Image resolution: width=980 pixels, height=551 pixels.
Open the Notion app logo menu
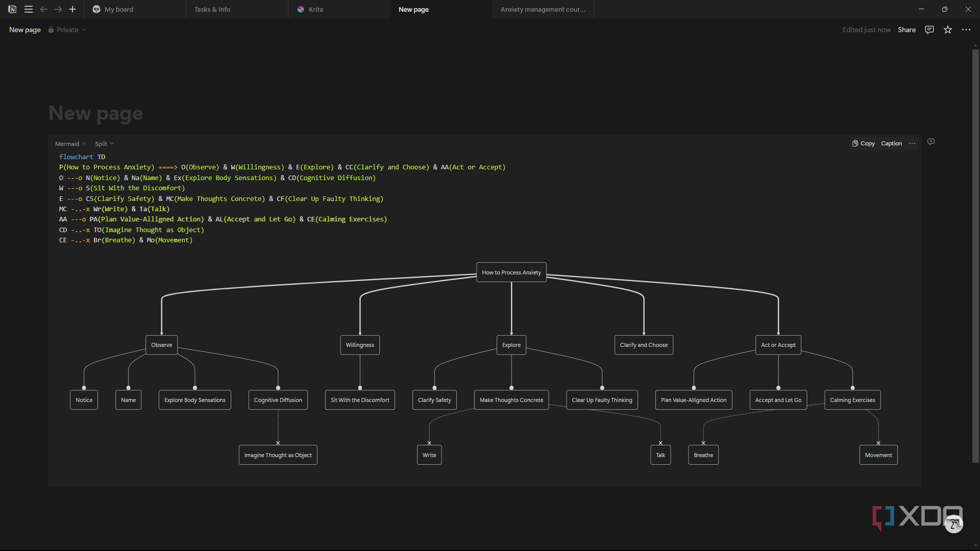[12, 9]
